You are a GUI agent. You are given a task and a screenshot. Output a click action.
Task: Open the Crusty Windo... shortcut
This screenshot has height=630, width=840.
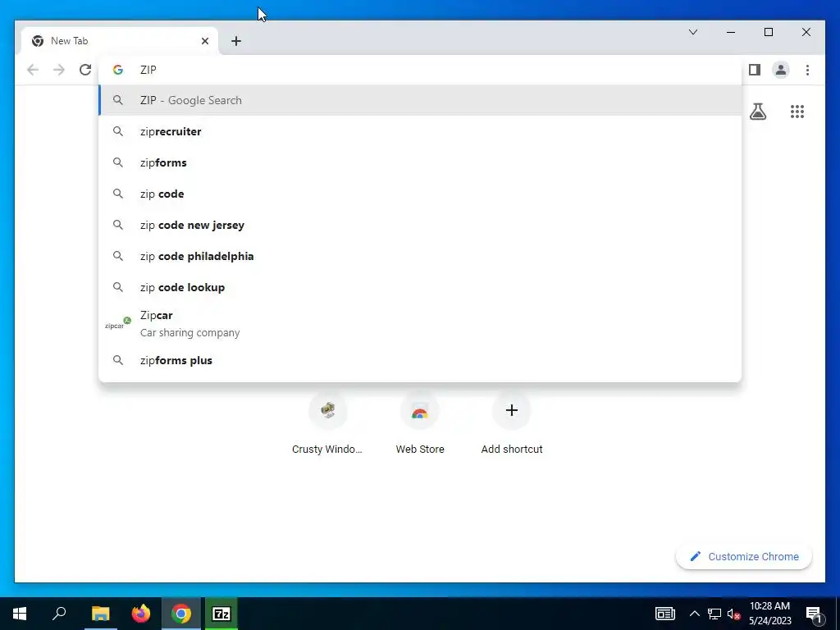tap(327, 424)
